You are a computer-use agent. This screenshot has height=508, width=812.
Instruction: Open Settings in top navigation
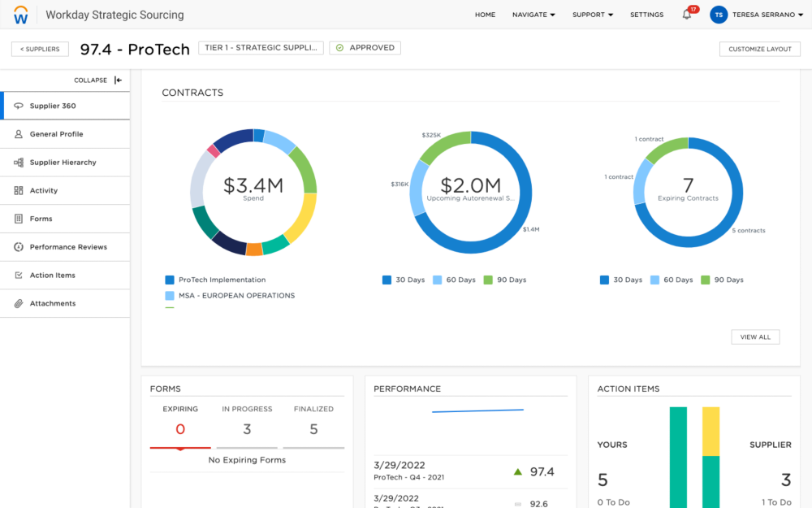click(x=647, y=15)
